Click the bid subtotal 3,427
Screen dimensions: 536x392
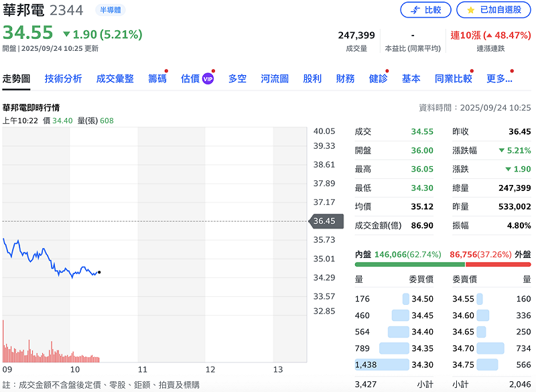[x=365, y=385]
